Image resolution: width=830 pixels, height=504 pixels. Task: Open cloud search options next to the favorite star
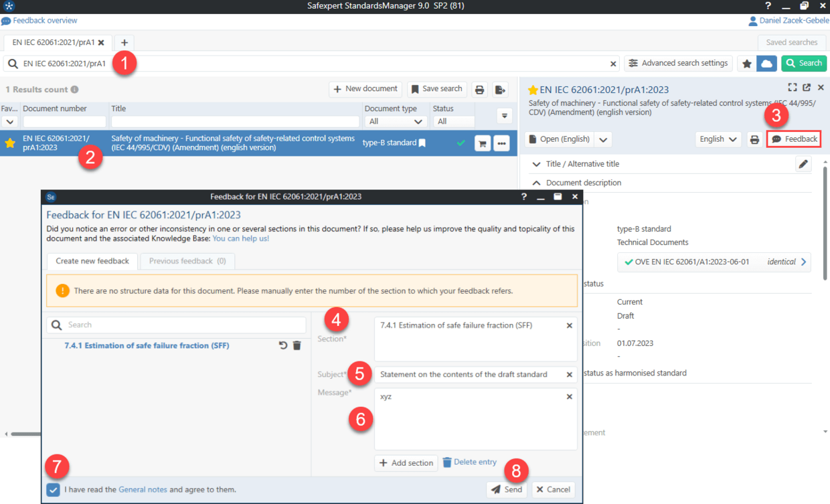click(x=766, y=63)
